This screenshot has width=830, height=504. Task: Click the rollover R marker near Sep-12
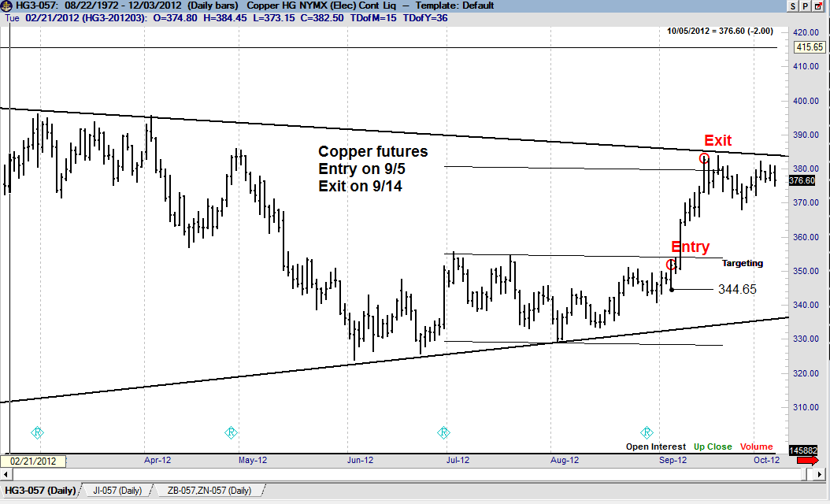(647, 432)
